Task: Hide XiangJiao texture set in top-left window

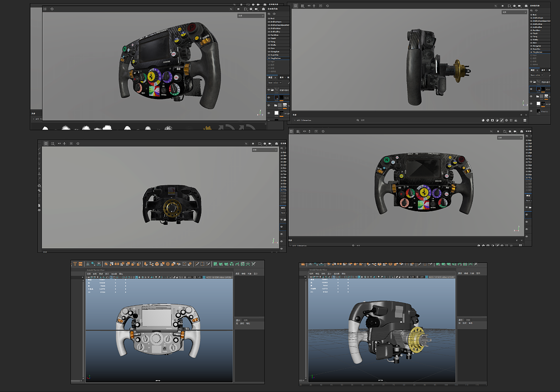Action: pos(269,52)
